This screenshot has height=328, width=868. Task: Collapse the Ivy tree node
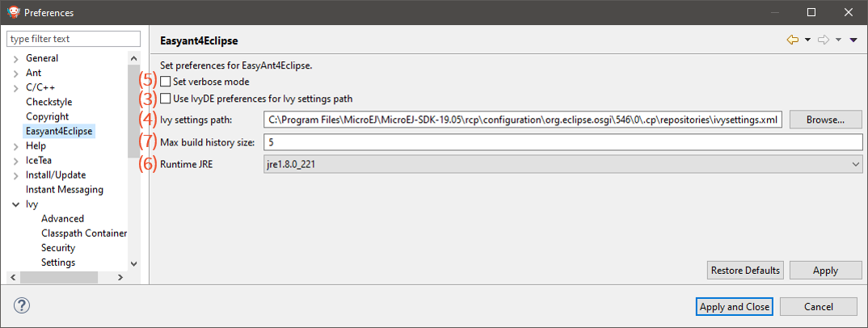tap(16, 204)
